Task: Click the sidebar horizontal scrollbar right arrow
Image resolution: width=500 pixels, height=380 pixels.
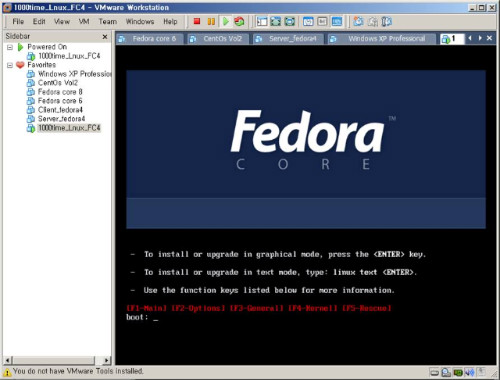Action: (x=106, y=360)
